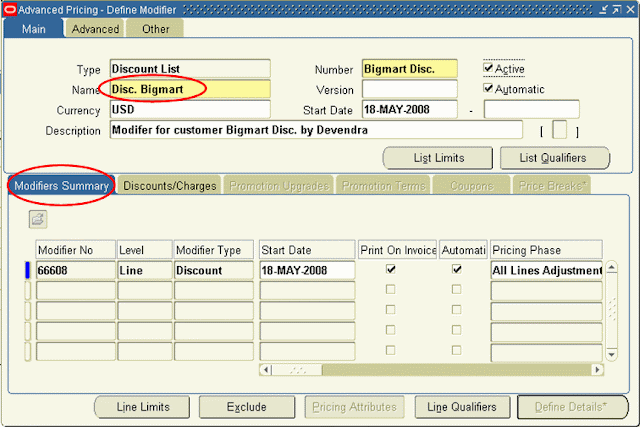Click Level cell showing Line

tap(145, 270)
